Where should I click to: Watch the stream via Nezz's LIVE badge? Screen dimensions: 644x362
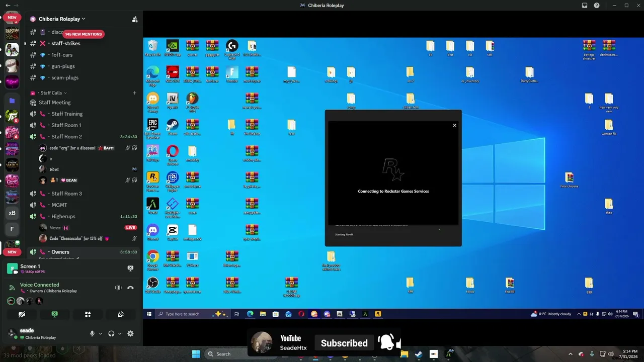click(131, 228)
